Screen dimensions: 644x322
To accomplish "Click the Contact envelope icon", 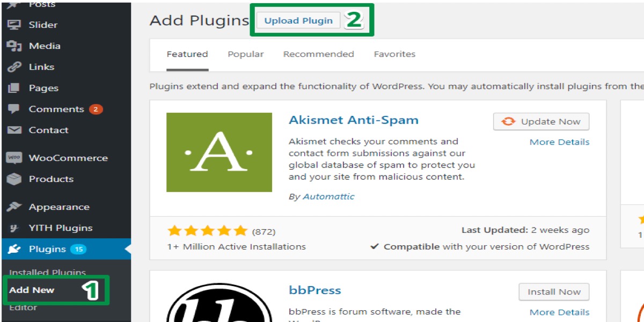I will click(14, 130).
